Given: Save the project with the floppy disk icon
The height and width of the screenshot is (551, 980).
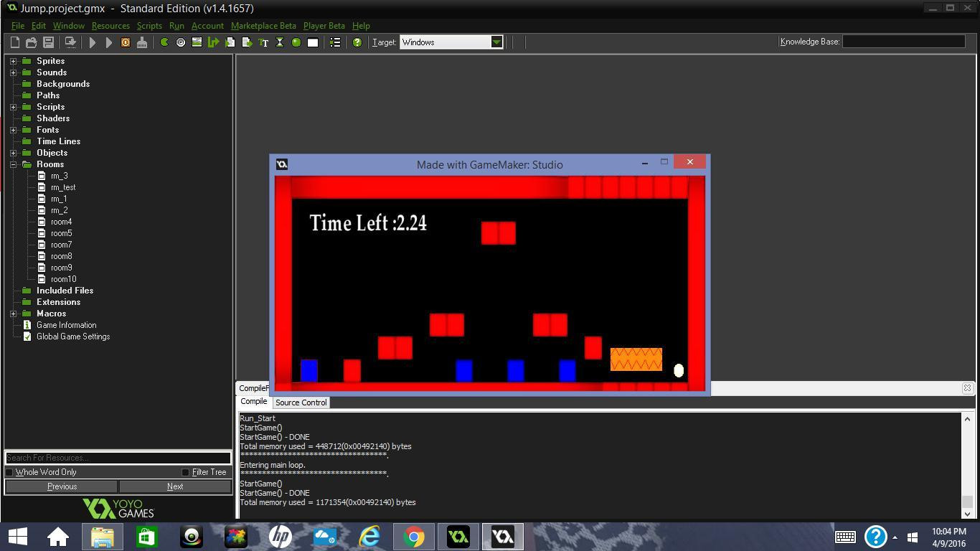Looking at the screenshot, I should [49, 42].
